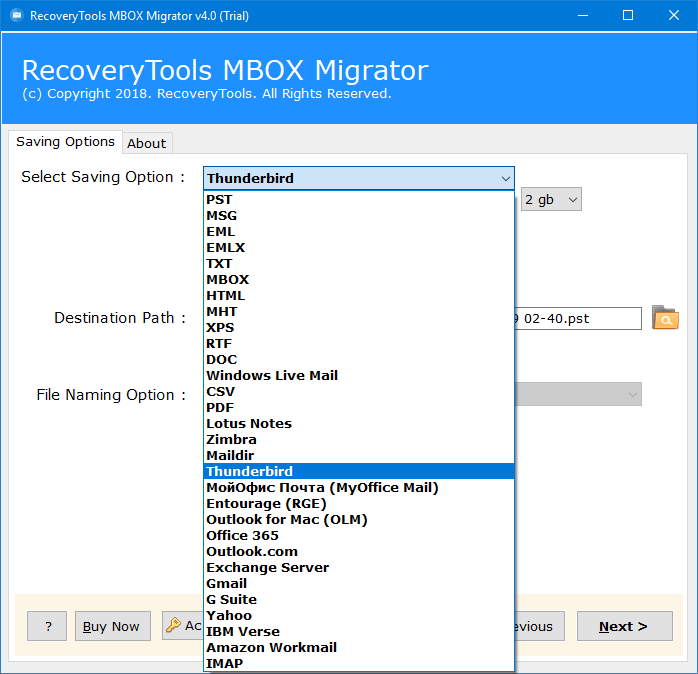This screenshot has height=674, width=698.
Task: Open the Saving Options tab
Action: [65, 142]
